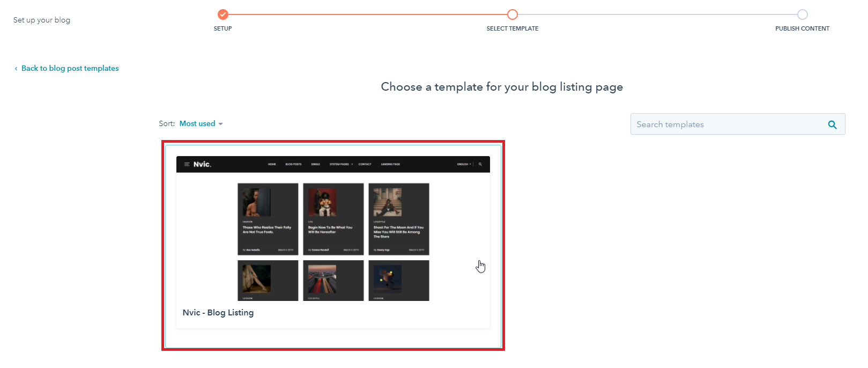Click the hamburger menu icon in the Nvic preview
868x368 pixels.
coord(187,164)
